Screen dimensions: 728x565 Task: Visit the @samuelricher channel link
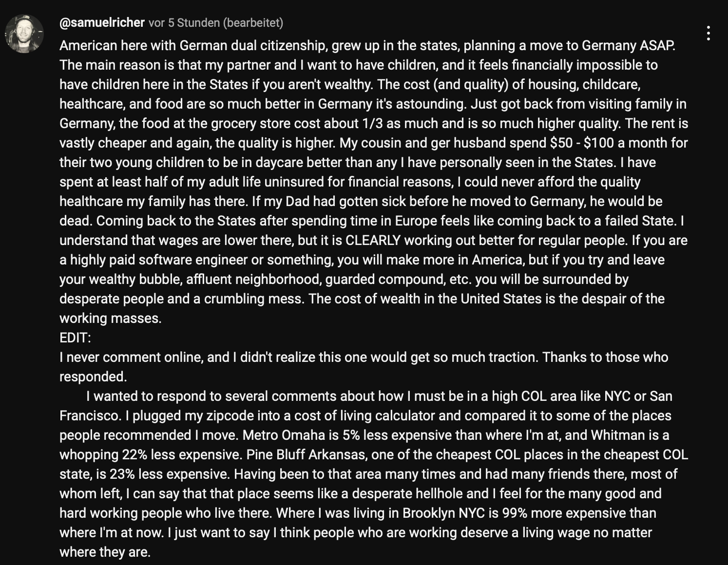click(x=102, y=23)
